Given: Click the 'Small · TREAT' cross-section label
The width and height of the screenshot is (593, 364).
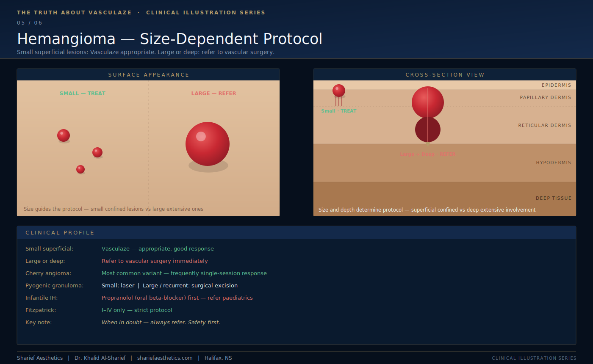Looking at the screenshot, I should tap(339, 111).
